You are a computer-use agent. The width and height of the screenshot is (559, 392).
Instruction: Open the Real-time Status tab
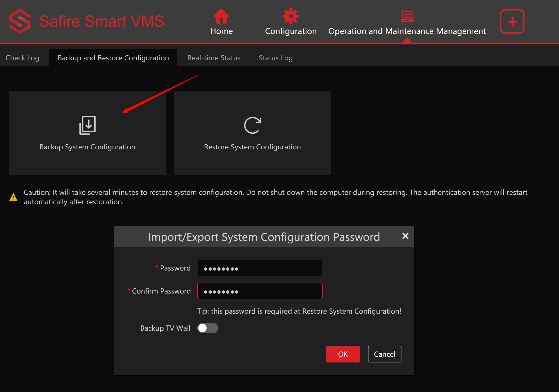point(214,57)
